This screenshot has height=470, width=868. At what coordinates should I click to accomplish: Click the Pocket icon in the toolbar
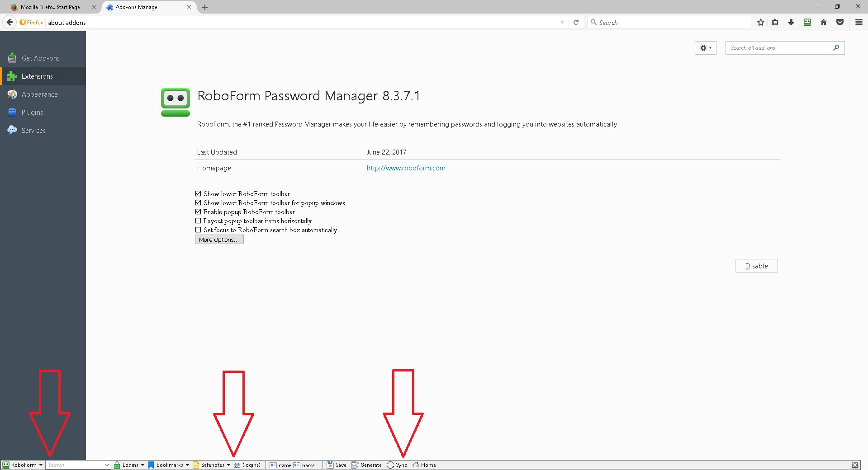[x=840, y=22]
